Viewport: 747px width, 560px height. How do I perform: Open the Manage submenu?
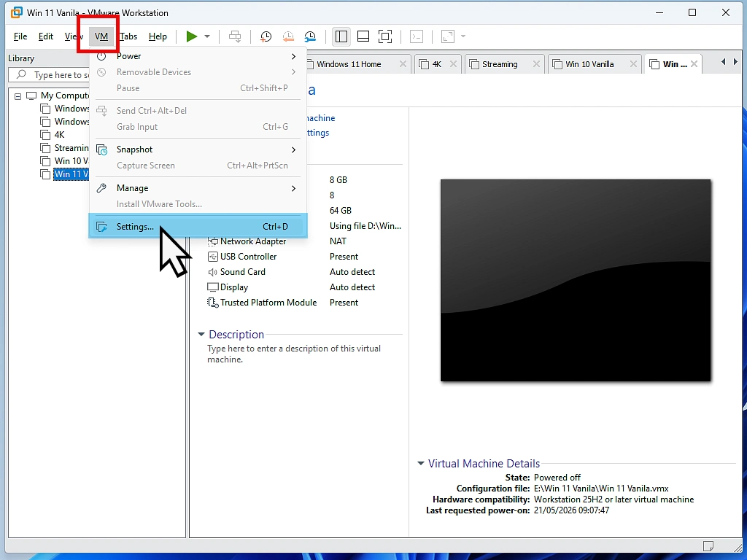198,188
